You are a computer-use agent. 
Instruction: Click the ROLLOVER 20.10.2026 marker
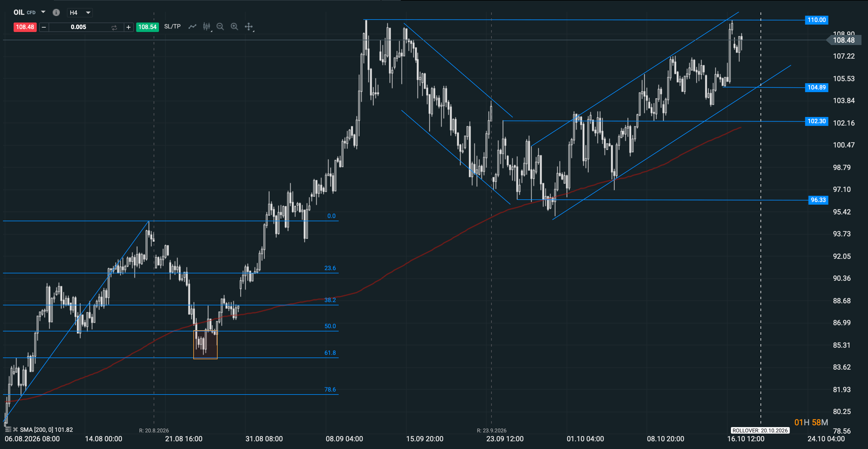760,430
